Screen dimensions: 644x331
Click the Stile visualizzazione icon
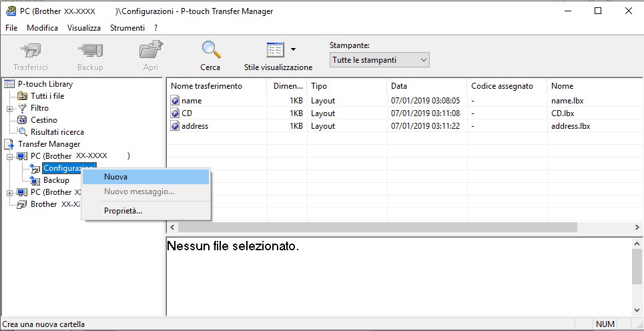click(x=276, y=50)
